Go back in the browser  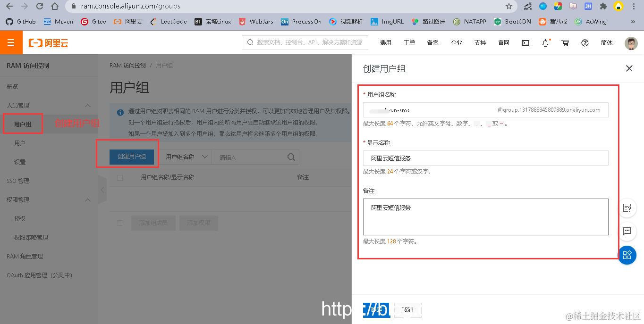click(x=9, y=7)
